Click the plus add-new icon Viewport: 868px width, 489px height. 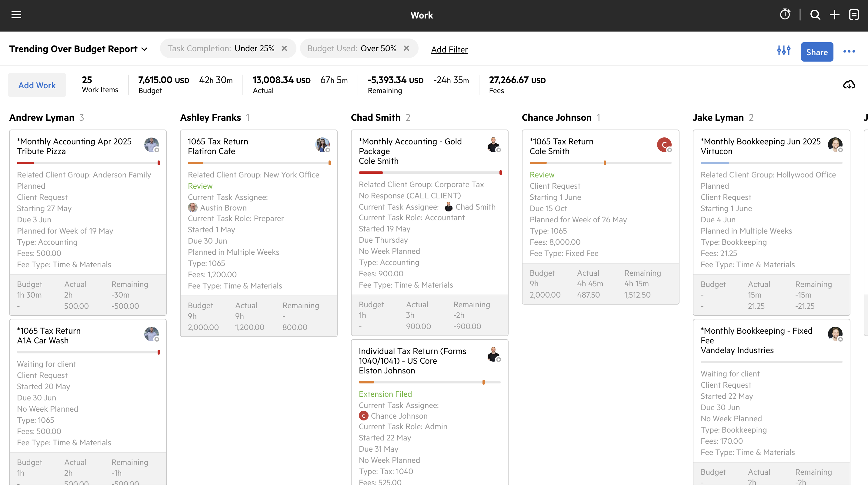pos(834,15)
